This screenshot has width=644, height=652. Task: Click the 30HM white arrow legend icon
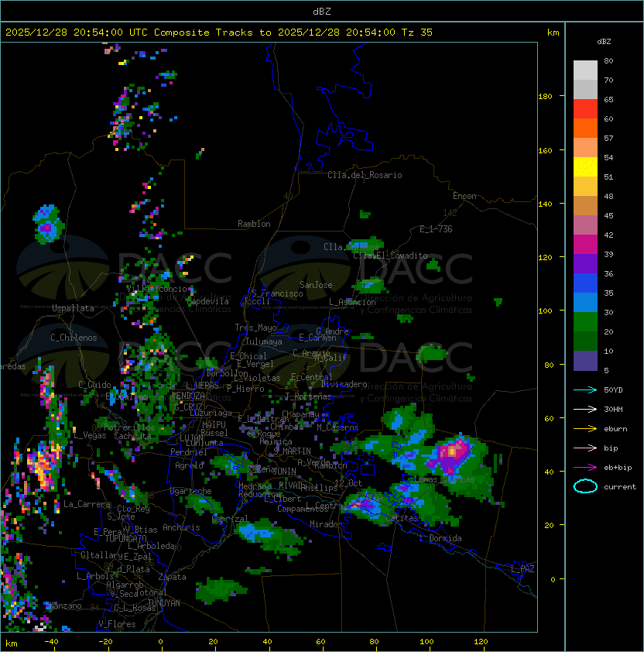[x=585, y=409]
